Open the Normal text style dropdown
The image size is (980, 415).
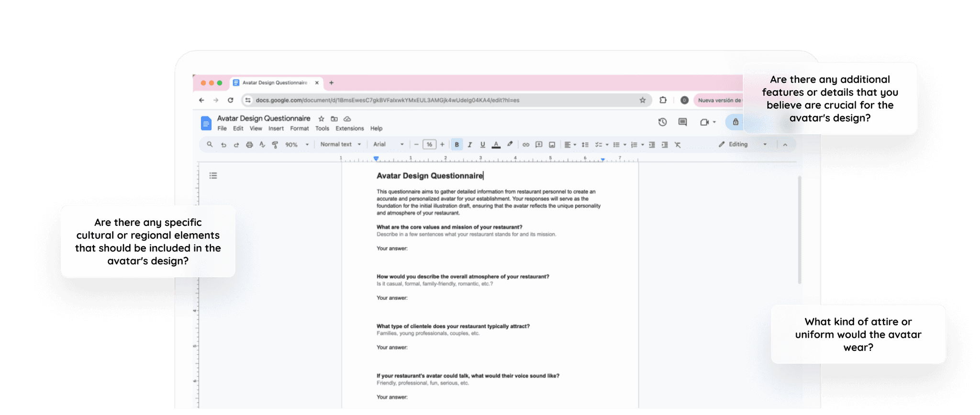341,145
